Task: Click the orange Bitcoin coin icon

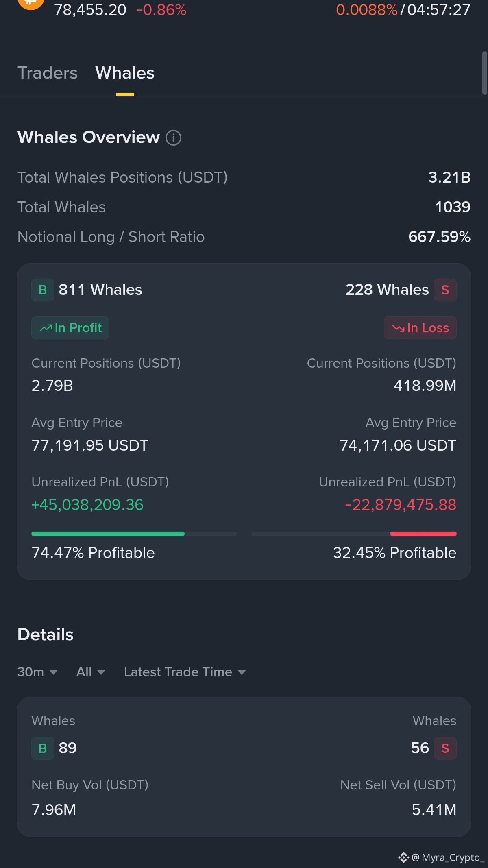Action: (31, 4)
